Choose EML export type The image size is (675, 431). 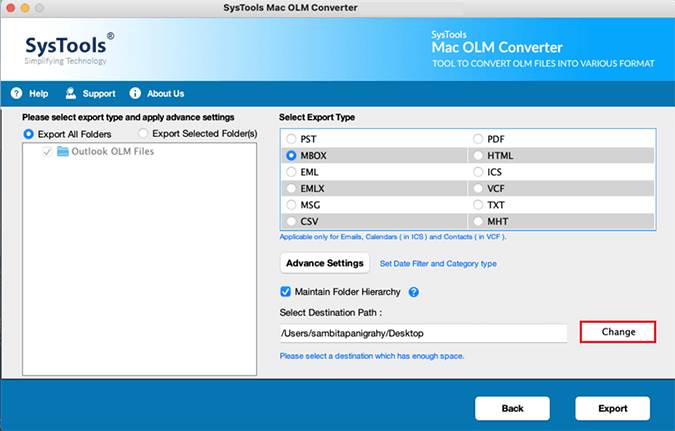291,172
